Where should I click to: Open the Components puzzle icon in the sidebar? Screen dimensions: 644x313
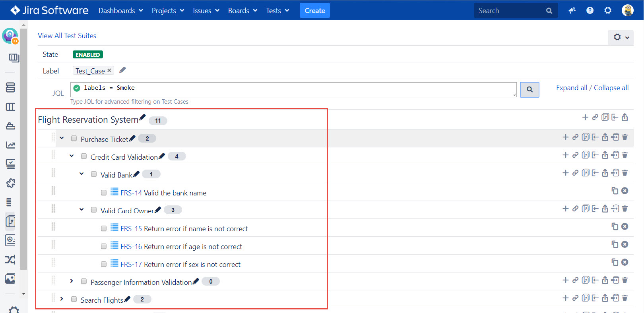click(x=10, y=183)
